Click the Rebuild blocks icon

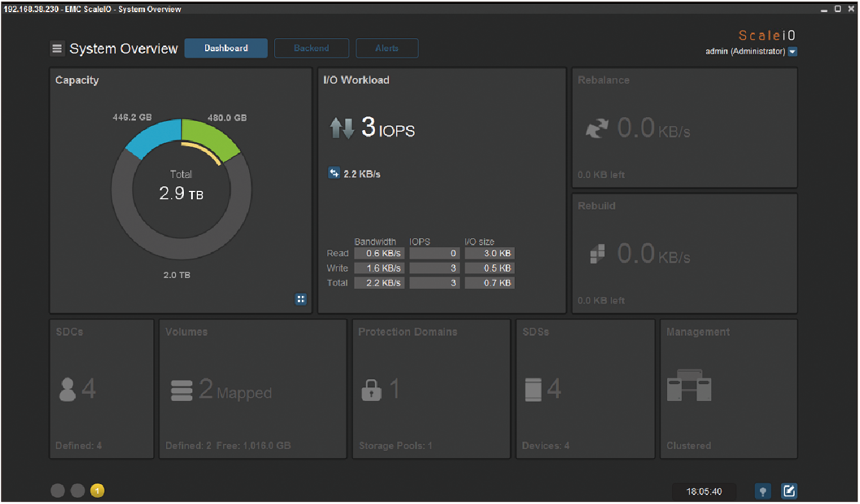pyautogui.click(x=597, y=254)
